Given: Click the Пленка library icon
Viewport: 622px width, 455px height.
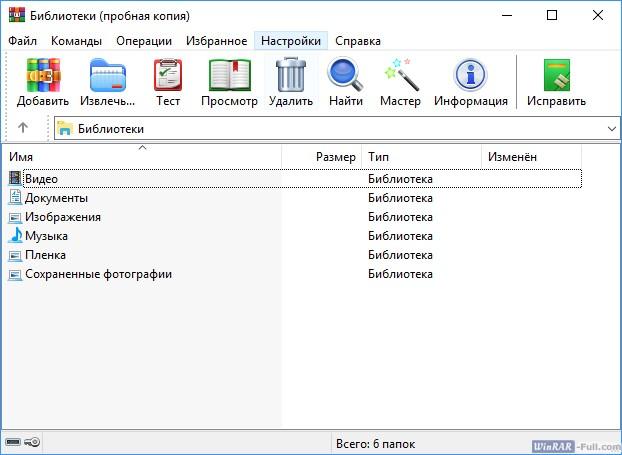Looking at the screenshot, I should coord(15,255).
